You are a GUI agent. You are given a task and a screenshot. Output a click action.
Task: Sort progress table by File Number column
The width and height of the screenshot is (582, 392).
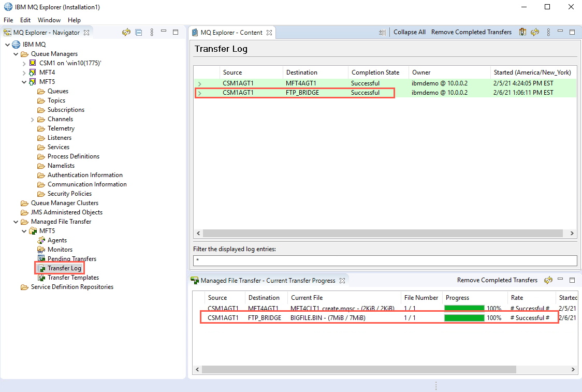[421, 297]
